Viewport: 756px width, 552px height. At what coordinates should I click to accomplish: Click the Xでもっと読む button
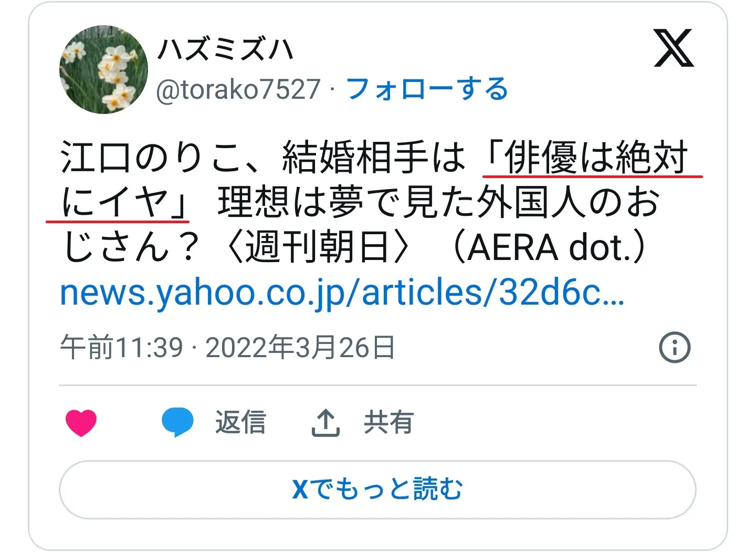(377, 489)
